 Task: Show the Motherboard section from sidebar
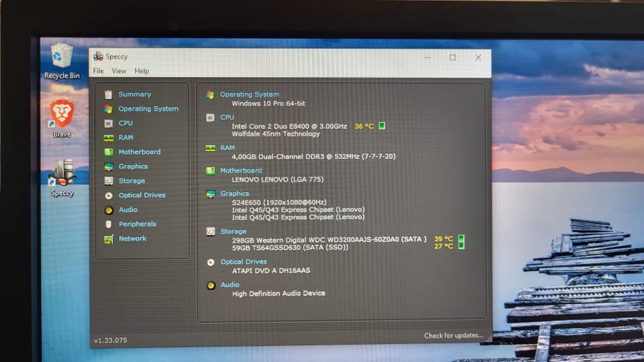click(140, 152)
